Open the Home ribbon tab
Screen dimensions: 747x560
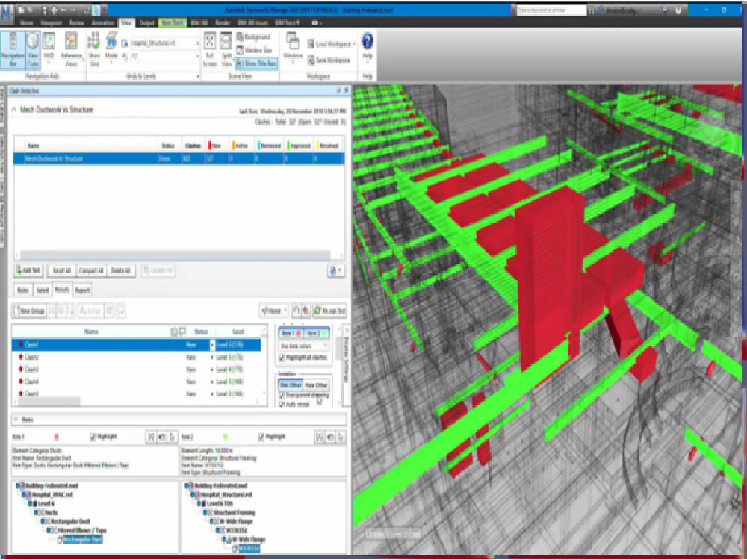[x=26, y=23]
